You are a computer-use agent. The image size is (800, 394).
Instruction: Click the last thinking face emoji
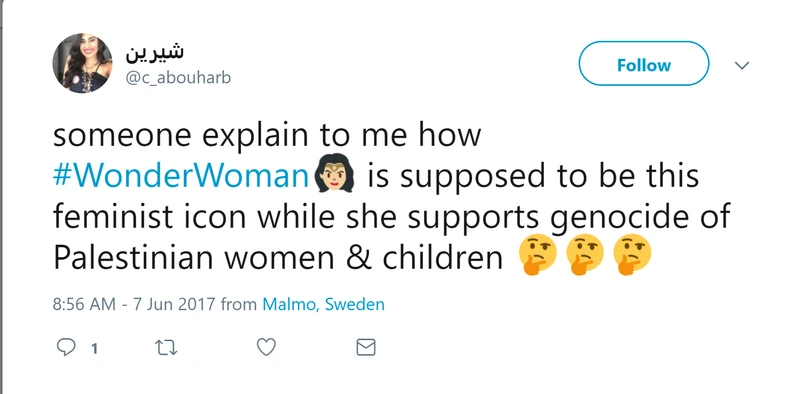coord(633,255)
